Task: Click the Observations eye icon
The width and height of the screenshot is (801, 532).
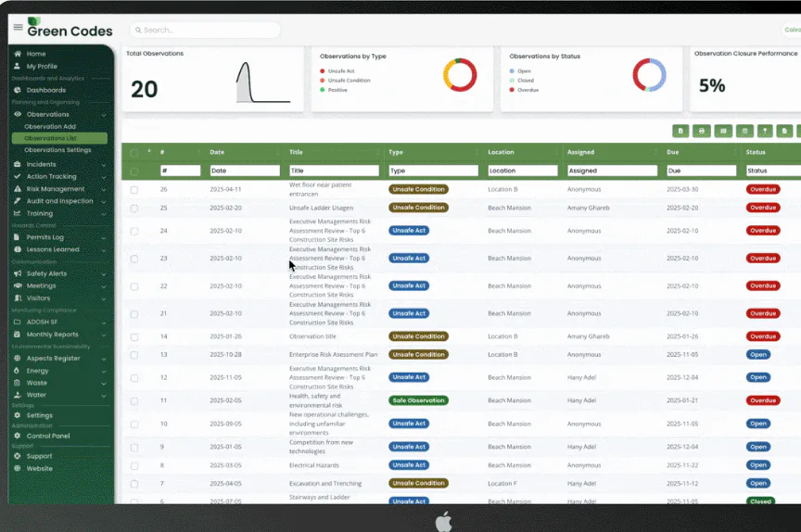Action: pos(18,114)
